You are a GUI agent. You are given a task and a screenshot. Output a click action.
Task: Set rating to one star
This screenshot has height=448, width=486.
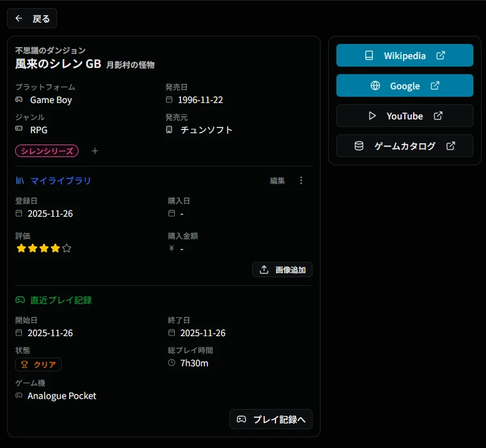[x=21, y=248]
